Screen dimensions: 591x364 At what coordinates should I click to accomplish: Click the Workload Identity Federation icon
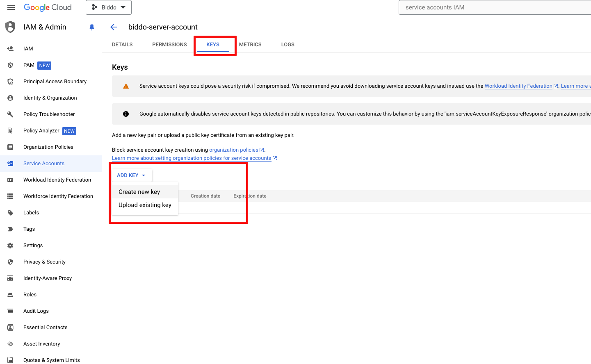click(10, 180)
